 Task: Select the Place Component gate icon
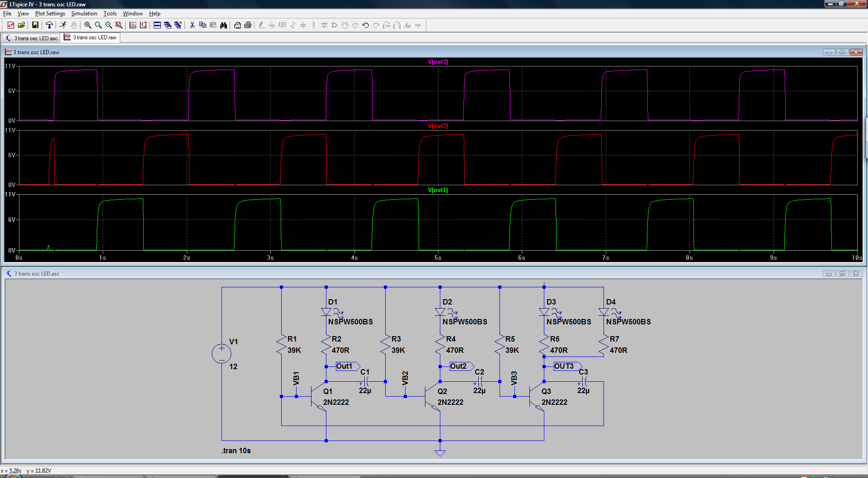coord(335,25)
